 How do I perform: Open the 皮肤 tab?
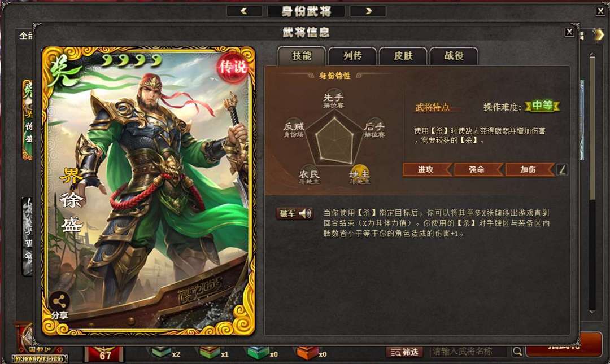tap(403, 56)
